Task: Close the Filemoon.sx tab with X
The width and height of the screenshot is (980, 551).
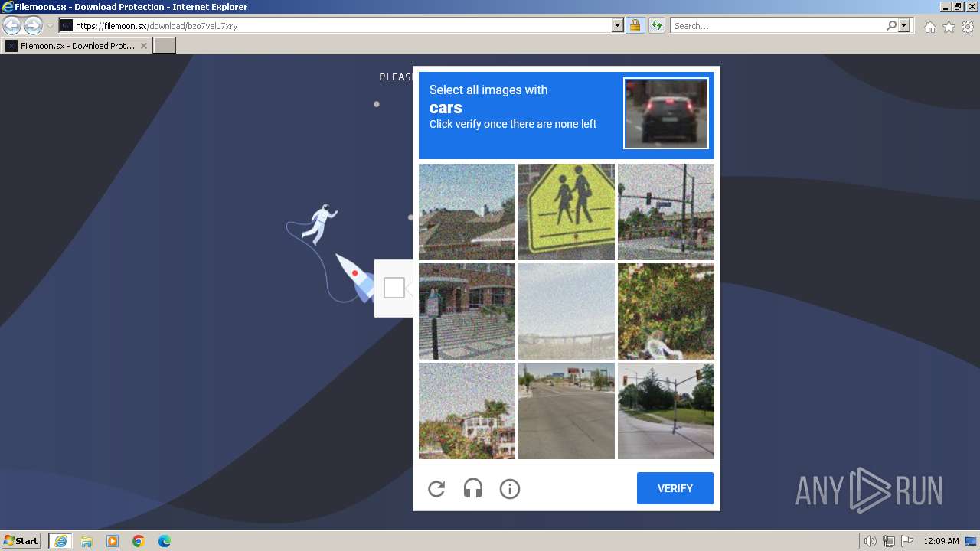Action: click(143, 46)
